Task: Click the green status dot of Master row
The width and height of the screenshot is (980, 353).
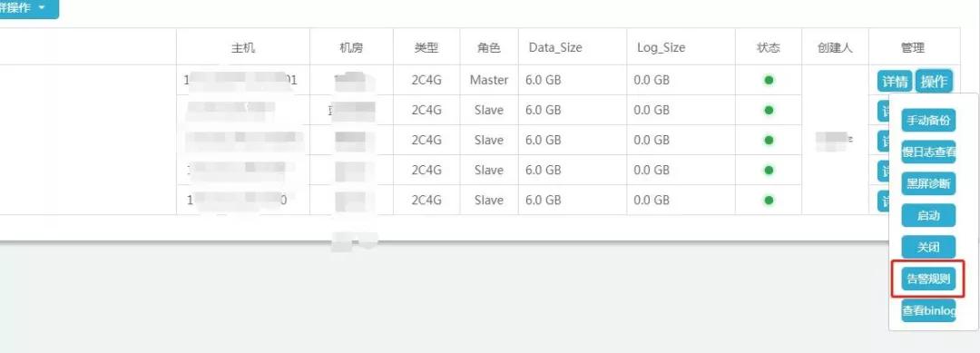Action: coord(769,80)
